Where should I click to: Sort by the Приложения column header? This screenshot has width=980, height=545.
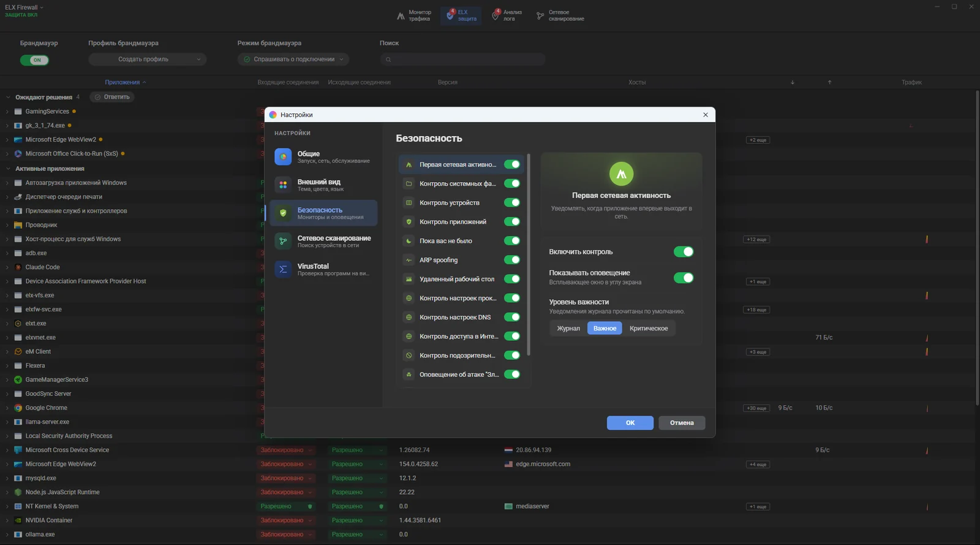[x=125, y=82]
